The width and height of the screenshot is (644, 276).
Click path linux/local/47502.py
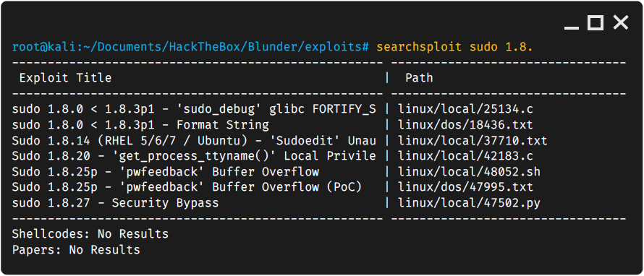tap(469, 203)
